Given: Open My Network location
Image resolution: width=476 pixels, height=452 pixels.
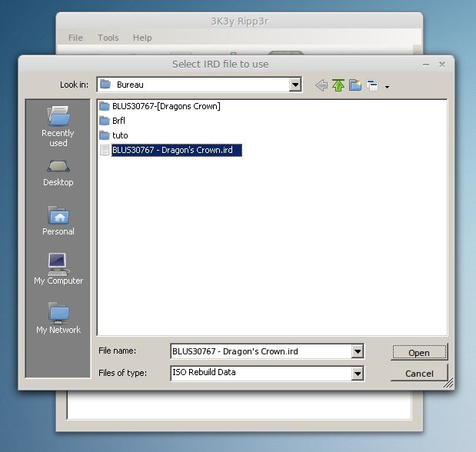Looking at the screenshot, I should click(58, 318).
